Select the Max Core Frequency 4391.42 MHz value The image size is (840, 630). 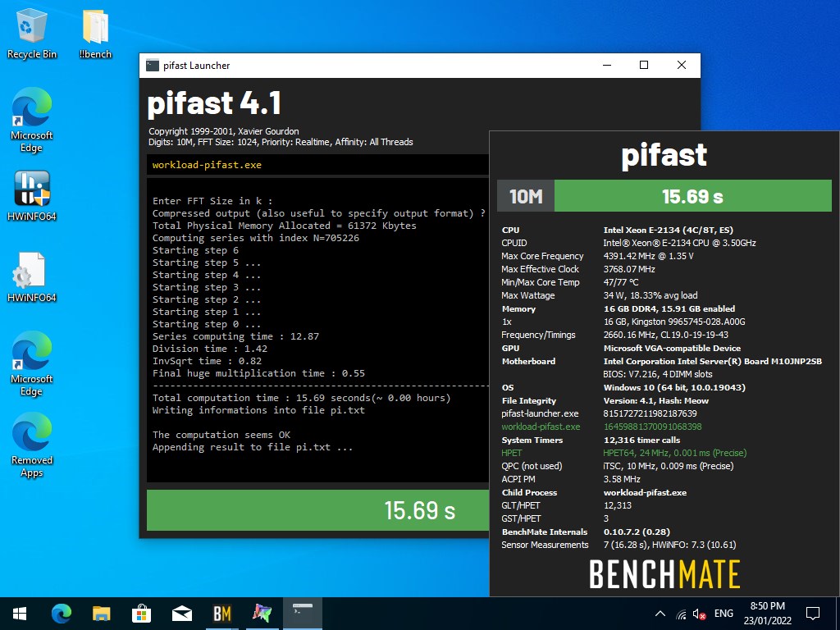648,256
